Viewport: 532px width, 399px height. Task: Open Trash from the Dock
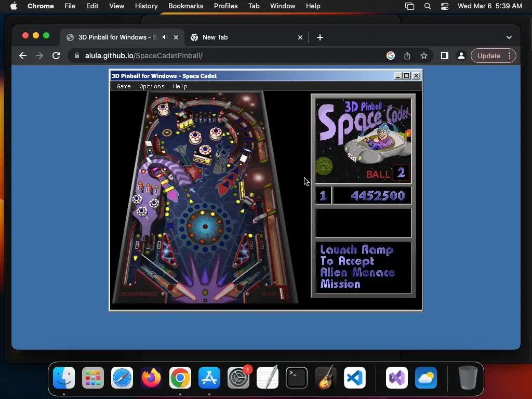pyautogui.click(x=468, y=378)
